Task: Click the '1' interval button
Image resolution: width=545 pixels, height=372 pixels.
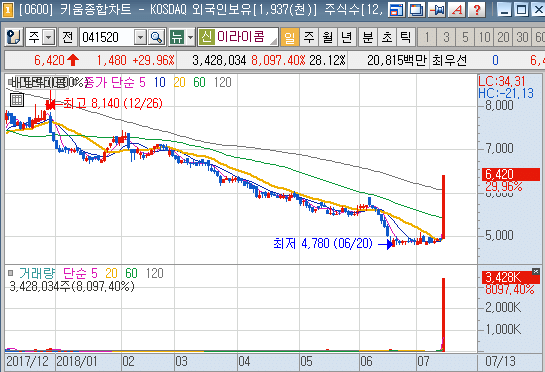Action: (427, 37)
